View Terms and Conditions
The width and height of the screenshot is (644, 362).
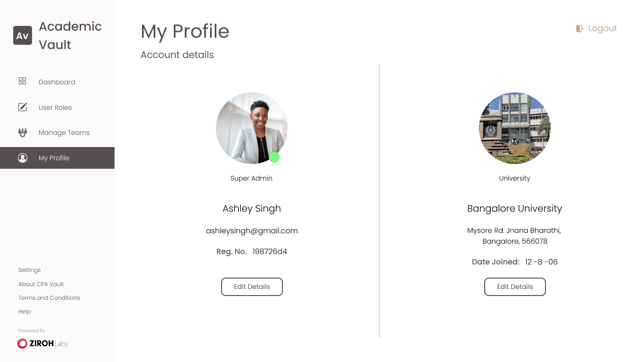tap(49, 298)
